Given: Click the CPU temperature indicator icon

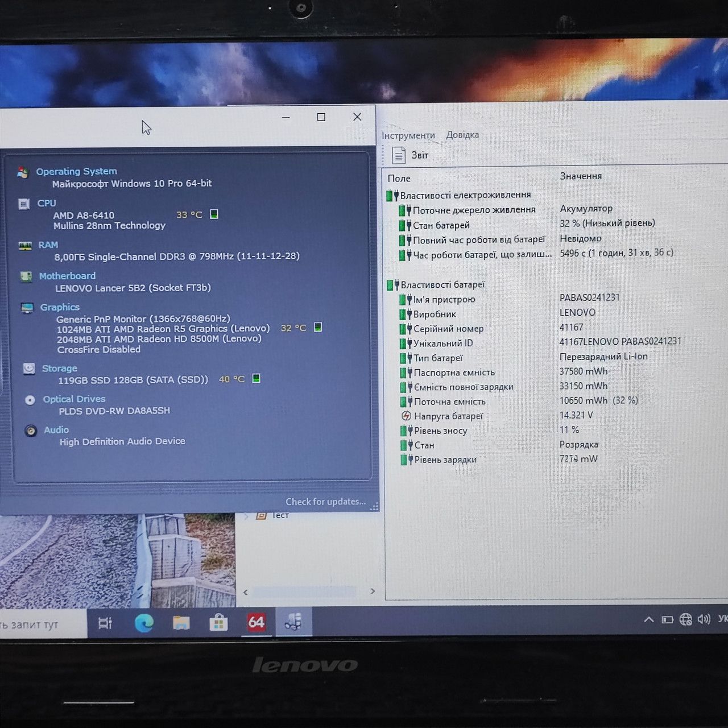Looking at the screenshot, I should [x=214, y=214].
